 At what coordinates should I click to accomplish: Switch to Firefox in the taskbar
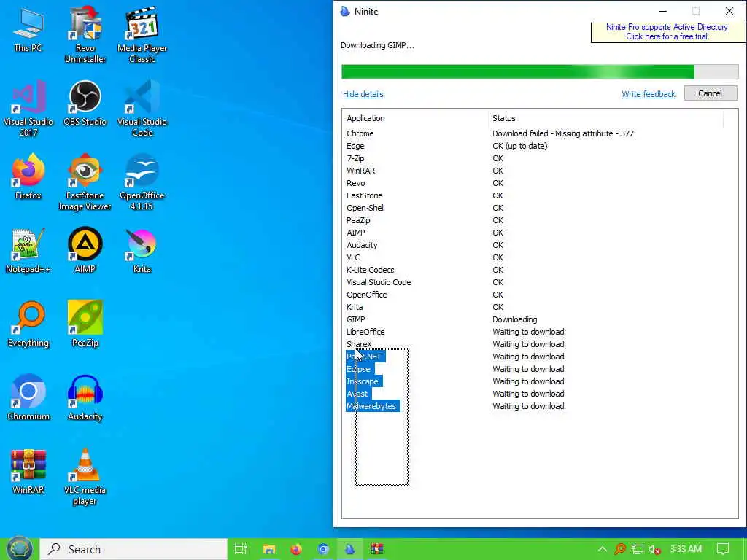[x=296, y=549]
